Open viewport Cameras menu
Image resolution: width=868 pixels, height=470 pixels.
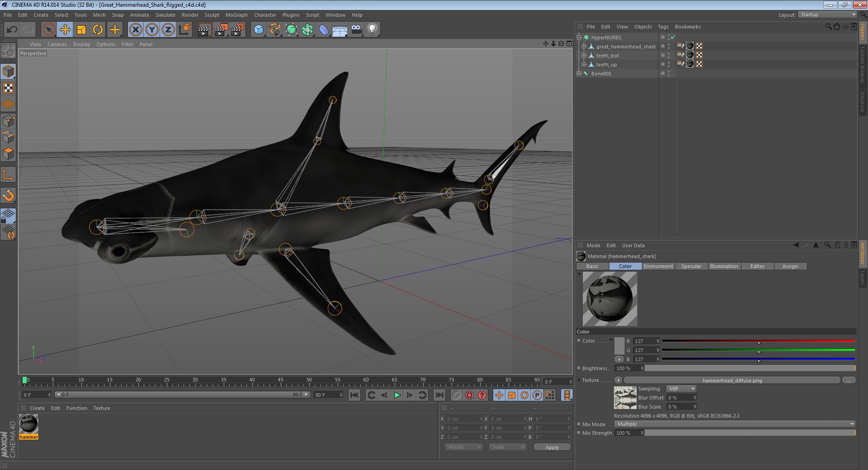point(57,44)
